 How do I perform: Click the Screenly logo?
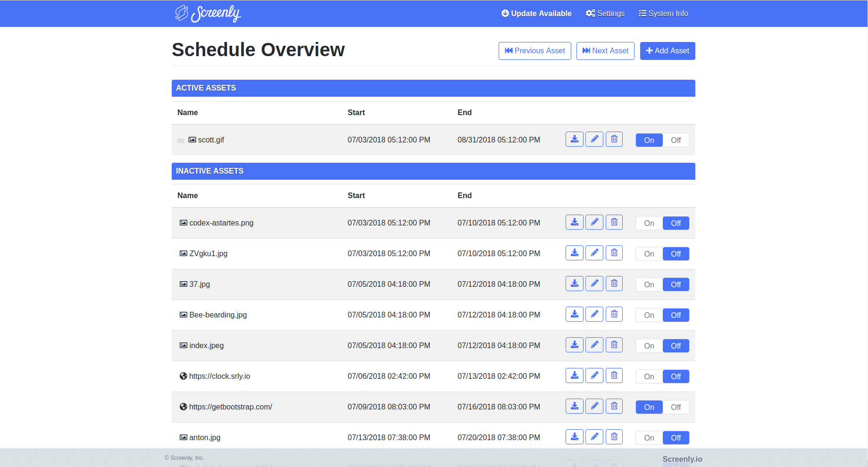pos(208,13)
